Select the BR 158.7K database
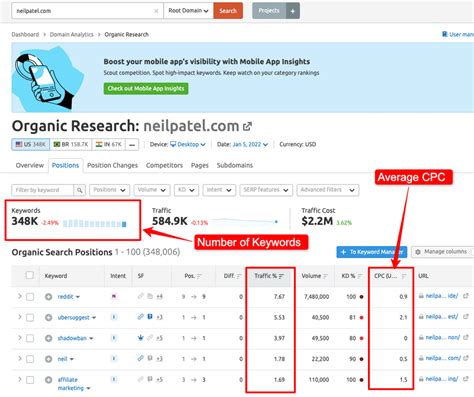 pos(71,144)
